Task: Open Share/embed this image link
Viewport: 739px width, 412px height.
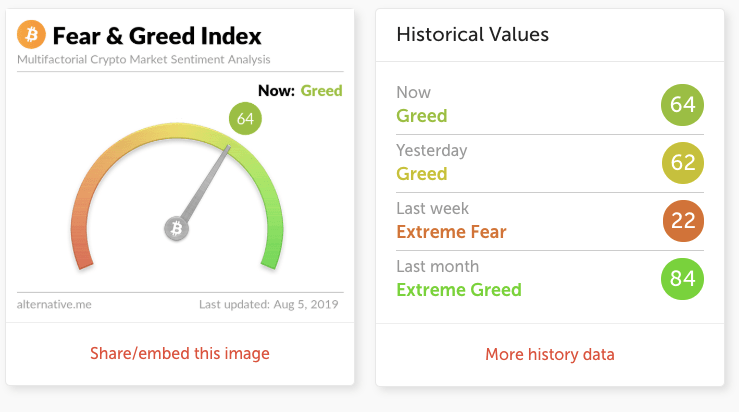Action: pyautogui.click(x=180, y=353)
